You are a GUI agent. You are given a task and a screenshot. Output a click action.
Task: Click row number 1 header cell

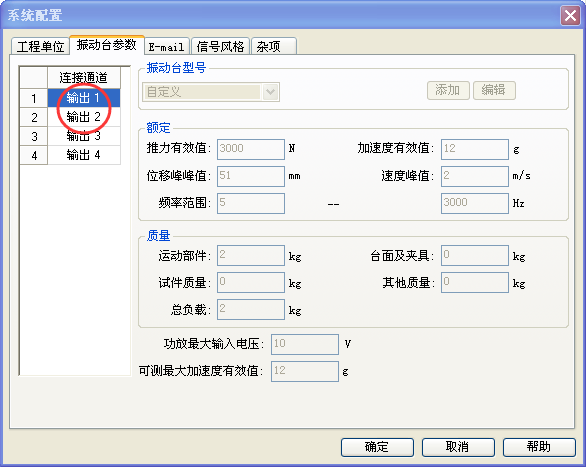coord(34,98)
